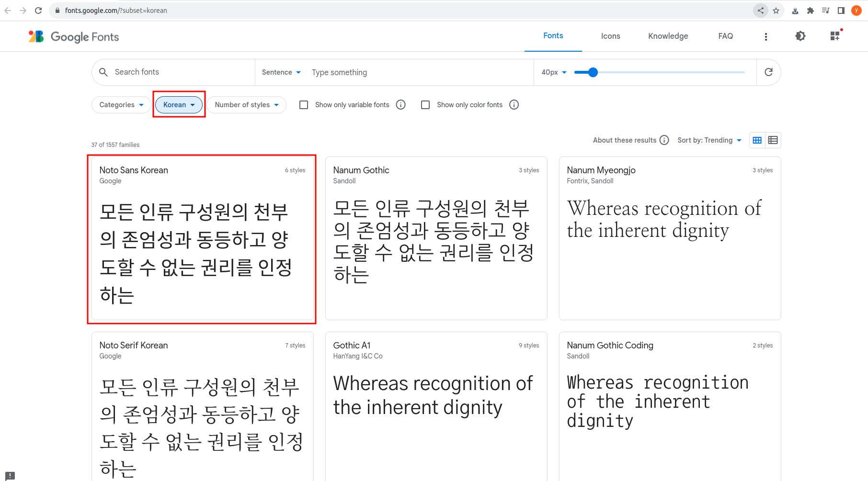868x481 pixels.
Task: Click the share page icon in address bar
Action: tap(761, 11)
